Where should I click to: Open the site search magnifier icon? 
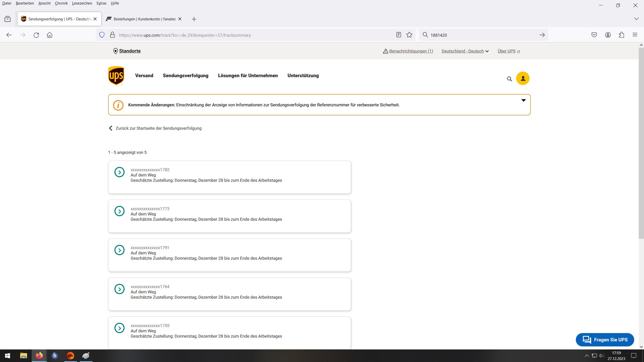pyautogui.click(x=509, y=79)
